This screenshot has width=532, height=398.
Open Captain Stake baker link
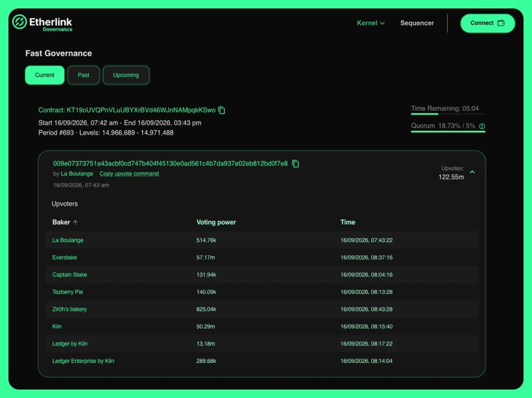[70, 275]
